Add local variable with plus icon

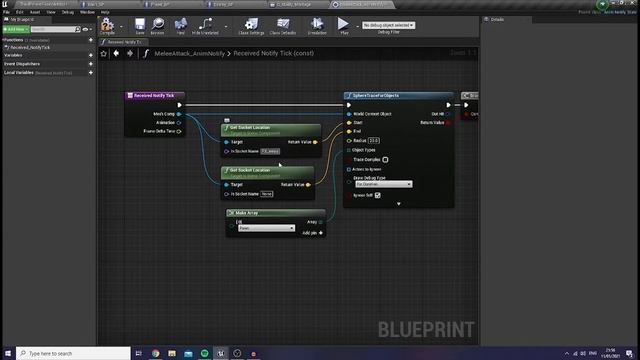pos(91,73)
